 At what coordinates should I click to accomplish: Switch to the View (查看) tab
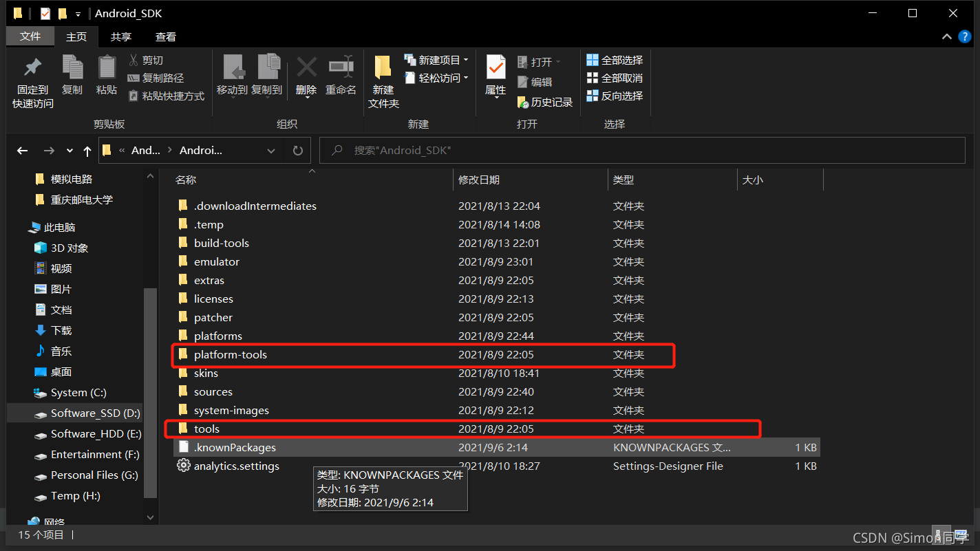[x=166, y=36]
